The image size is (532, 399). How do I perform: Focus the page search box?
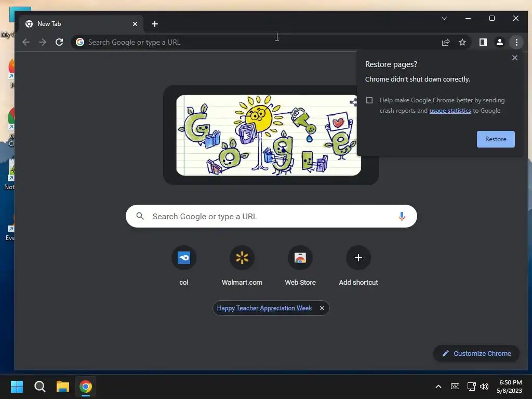click(x=271, y=216)
